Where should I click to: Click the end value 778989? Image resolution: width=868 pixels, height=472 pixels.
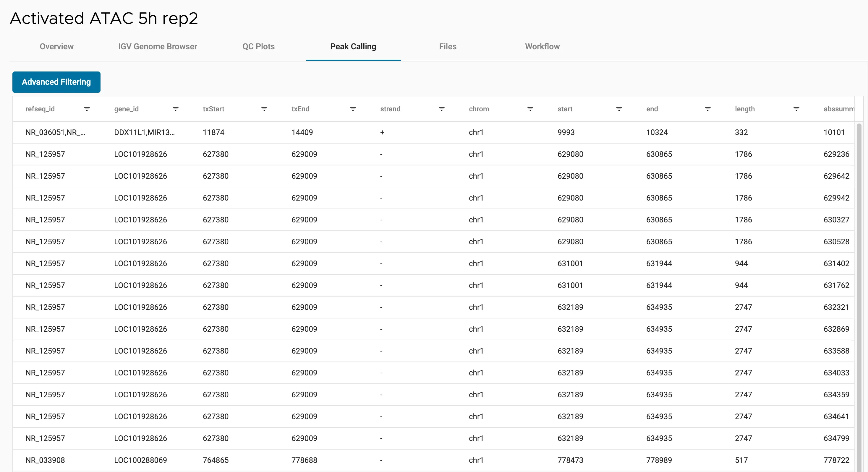click(659, 460)
